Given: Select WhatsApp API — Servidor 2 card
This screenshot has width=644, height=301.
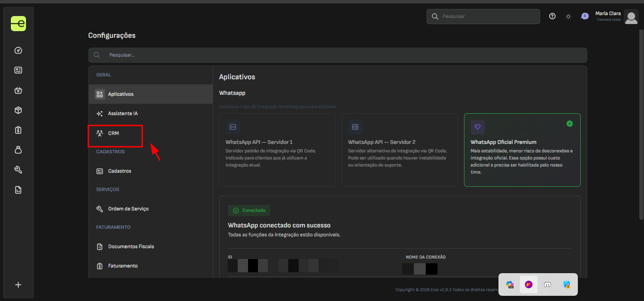Looking at the screenshot, I should coord(400,150).
